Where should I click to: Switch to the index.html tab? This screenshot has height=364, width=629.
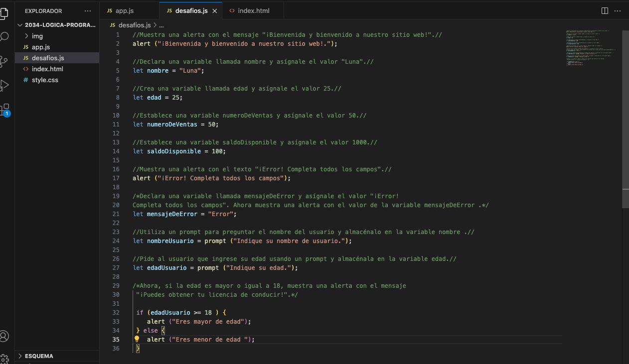coord(253,10)
